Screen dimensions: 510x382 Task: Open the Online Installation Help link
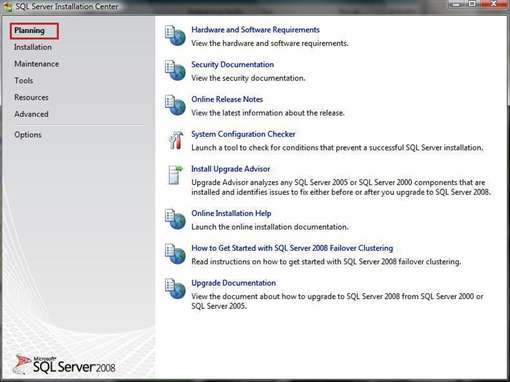coord(231,213)
